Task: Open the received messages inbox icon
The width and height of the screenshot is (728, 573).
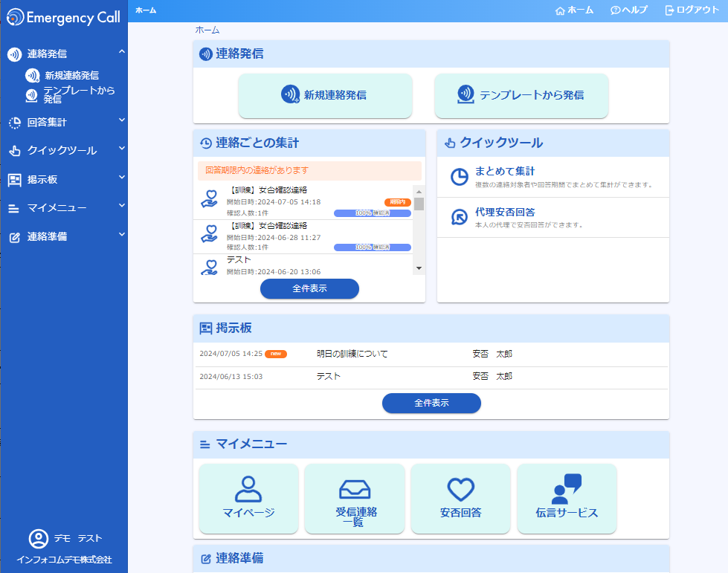Action: pyautogui.click(x=355, y=489)
